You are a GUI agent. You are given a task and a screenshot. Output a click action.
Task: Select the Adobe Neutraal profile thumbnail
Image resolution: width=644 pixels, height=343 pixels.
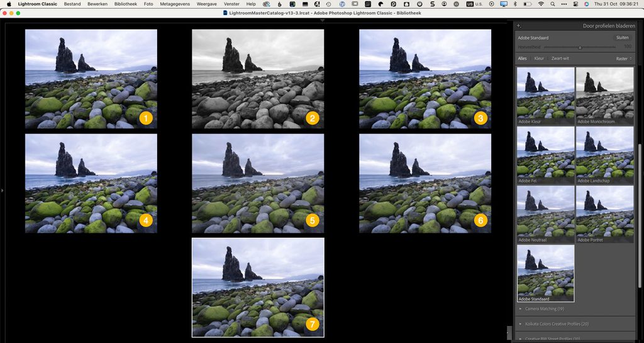point(545,214)
